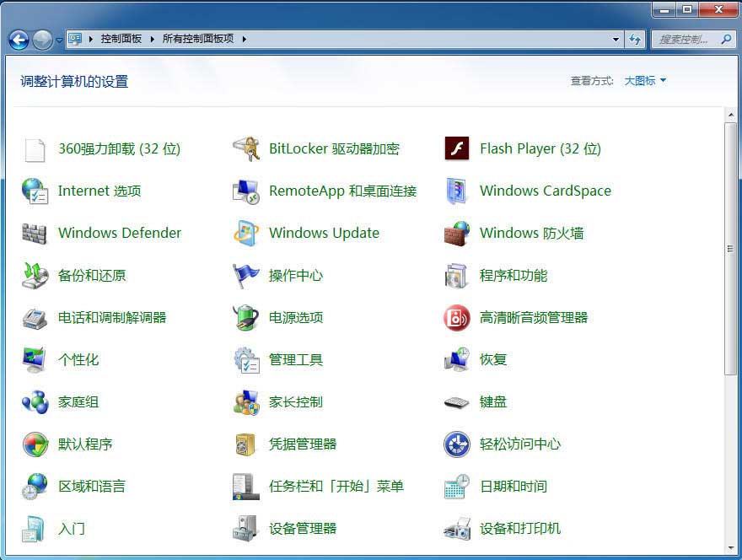Click the 个性化 monitor icon

35,360
